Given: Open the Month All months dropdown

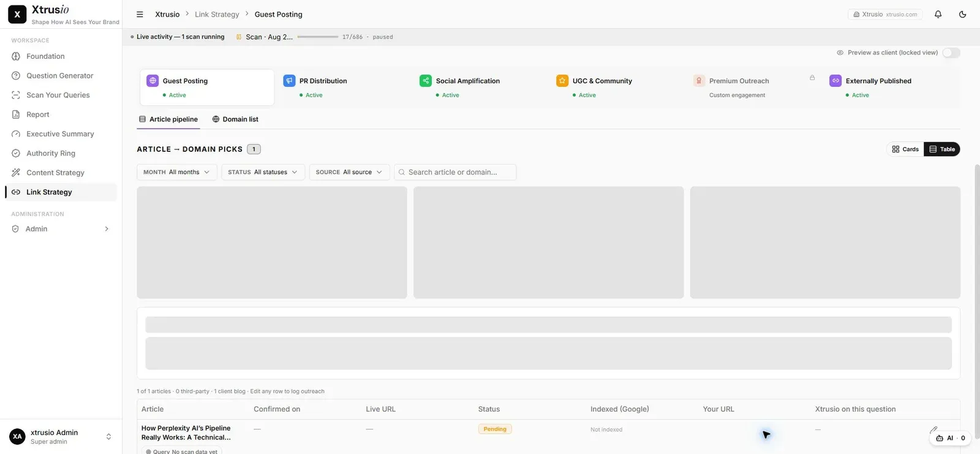Looking at the screenshot, I should [x=176, y=172].
